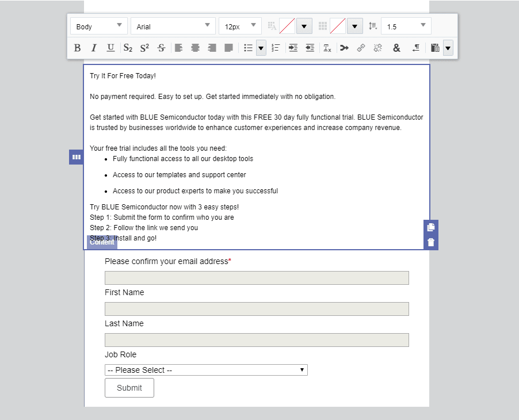The image size is (519, 420).
Task: Insert a bulleted list
Action: [x=248, y=48]
